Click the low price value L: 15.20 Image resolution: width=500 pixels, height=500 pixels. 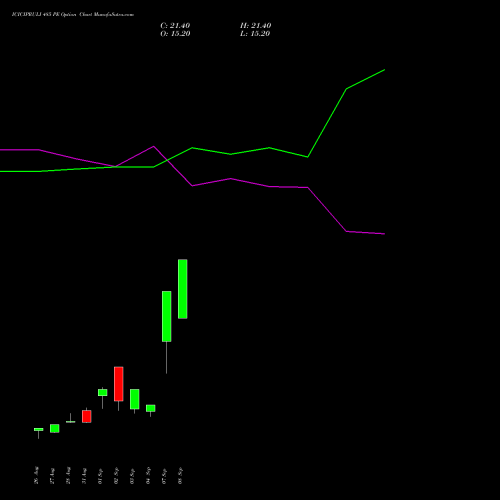coord(255,34)
